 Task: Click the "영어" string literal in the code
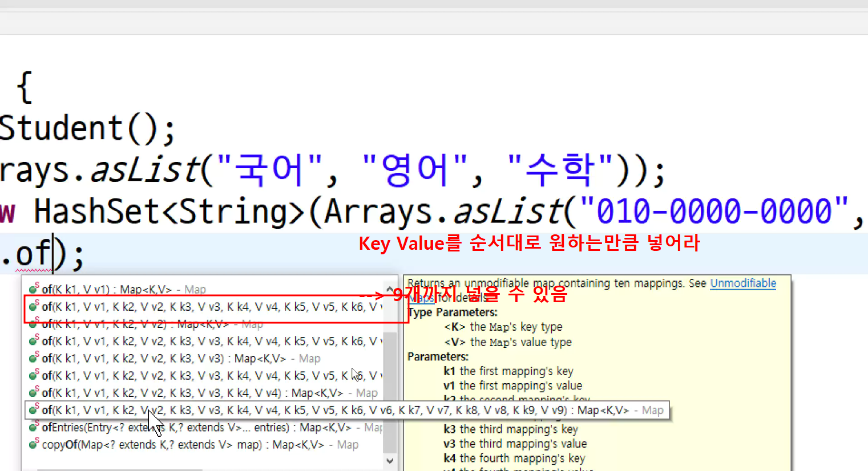(x=415, y=170)
